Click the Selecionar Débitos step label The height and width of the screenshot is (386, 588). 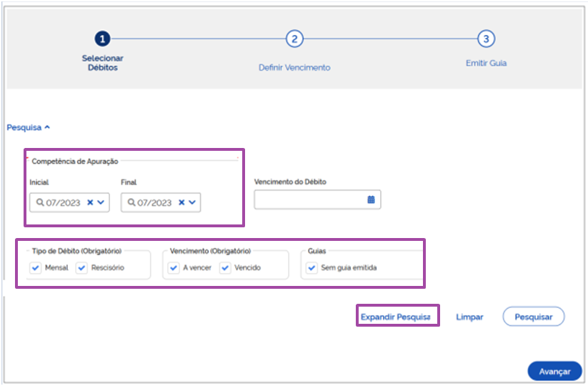click(103, 63)
